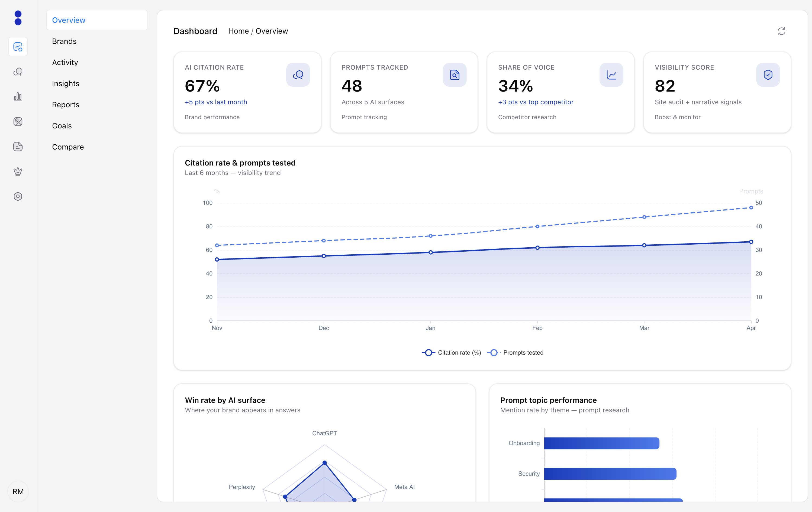
Task: Click the Jan label on the x-axis
Action: pyautogui.click(x=431, y=328)
